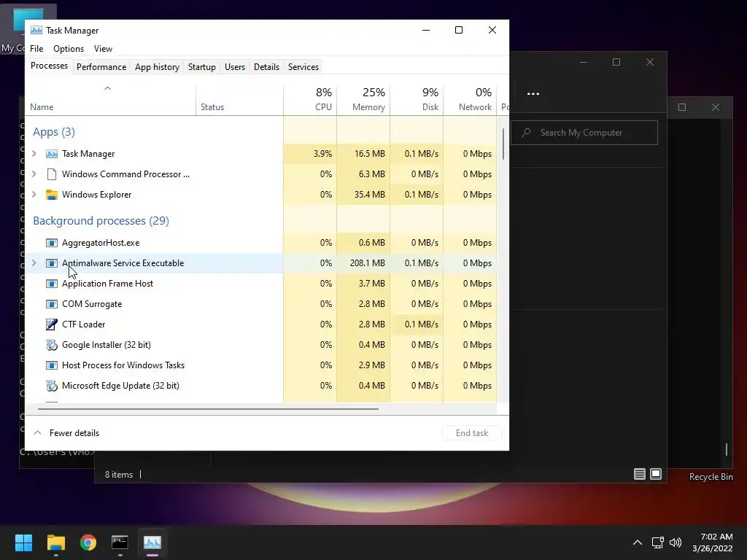Switch to the Users tab

235,67
